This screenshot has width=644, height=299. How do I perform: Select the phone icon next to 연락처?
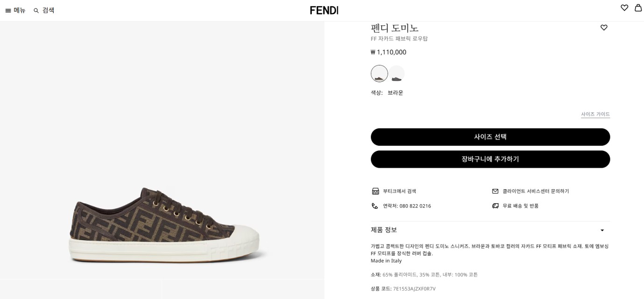pos(375,206)
